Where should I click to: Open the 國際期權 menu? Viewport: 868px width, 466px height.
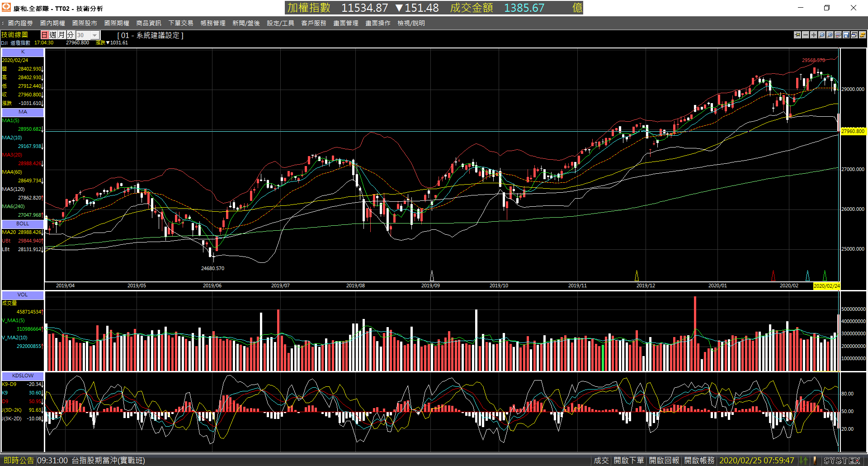[117, 23]
